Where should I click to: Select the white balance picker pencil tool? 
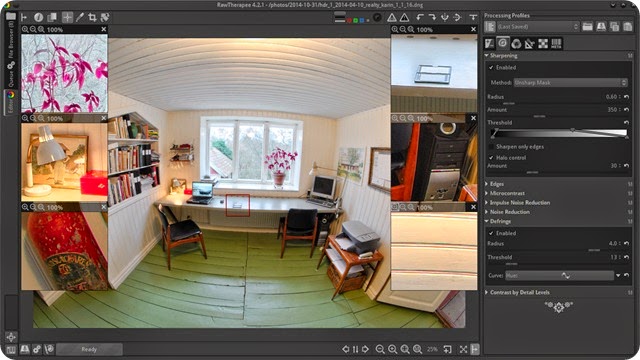coord(80,17)
